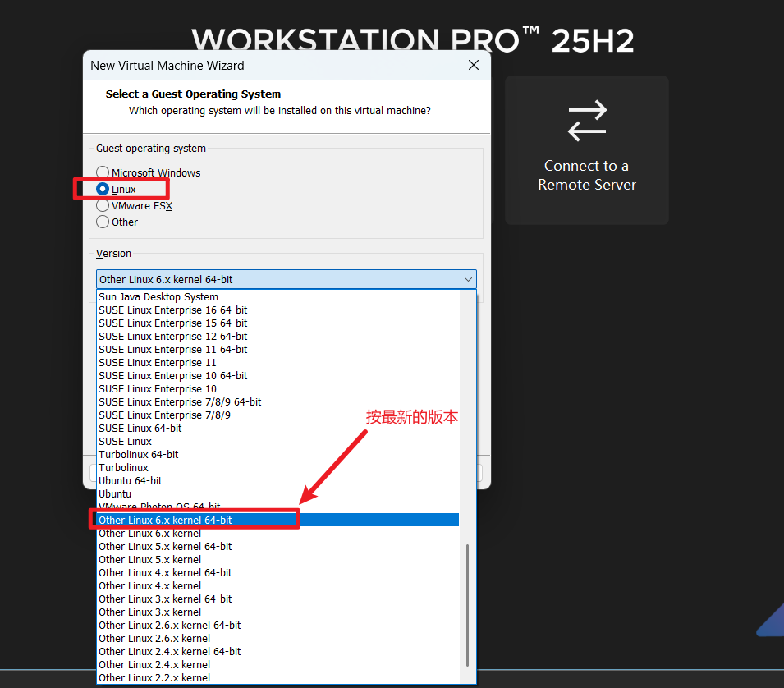
Task: Choose SUSE Linux 64-bit
Action: (278, 429)
